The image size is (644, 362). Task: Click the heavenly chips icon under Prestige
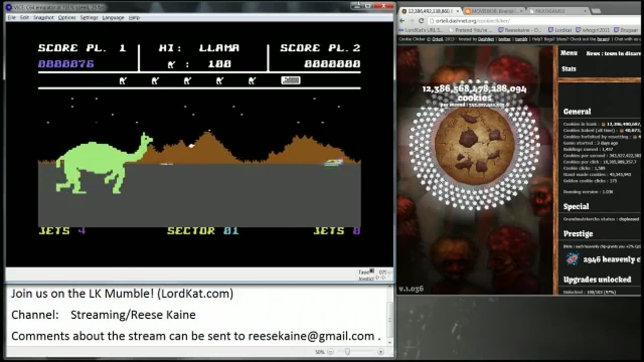pos(572,259)
